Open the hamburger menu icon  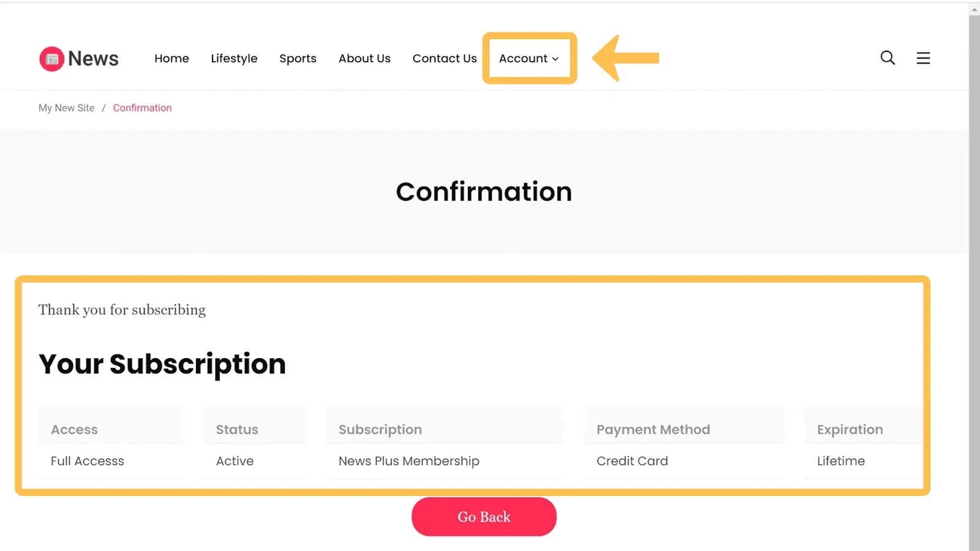click(923, 58)
